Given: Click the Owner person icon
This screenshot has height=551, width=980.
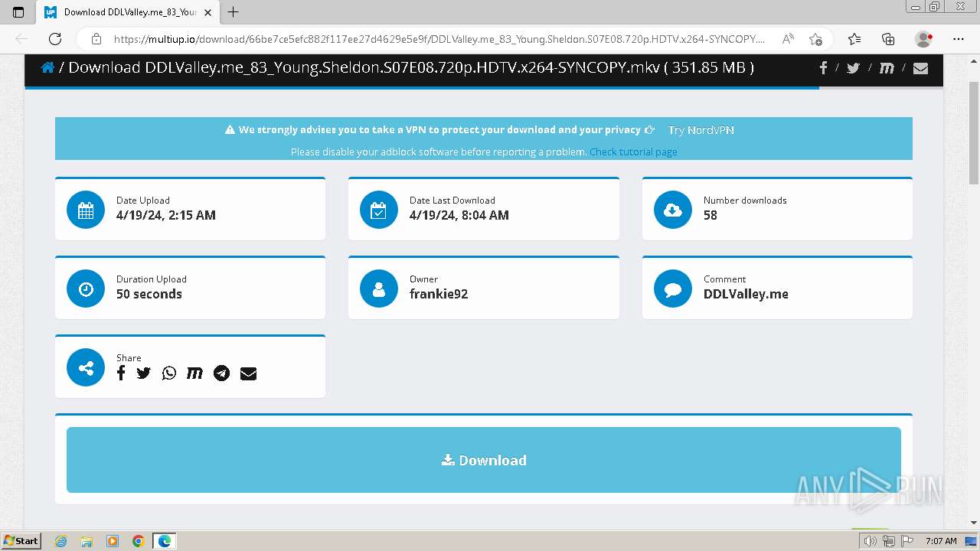Looking at the screenshot, I should 379,289.
